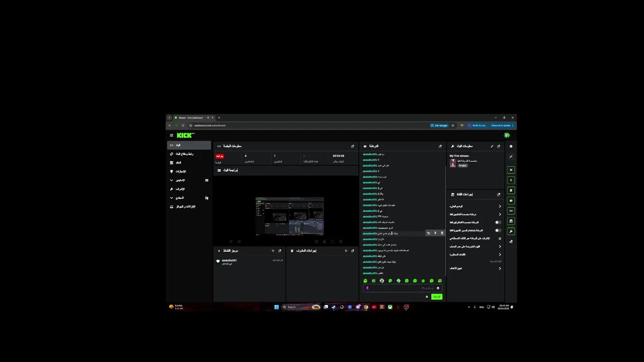Click the green KICK logo

point(185,135)
